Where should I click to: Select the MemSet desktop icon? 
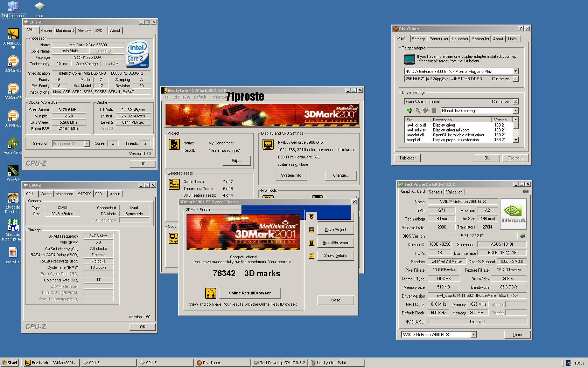coord(13,173)
